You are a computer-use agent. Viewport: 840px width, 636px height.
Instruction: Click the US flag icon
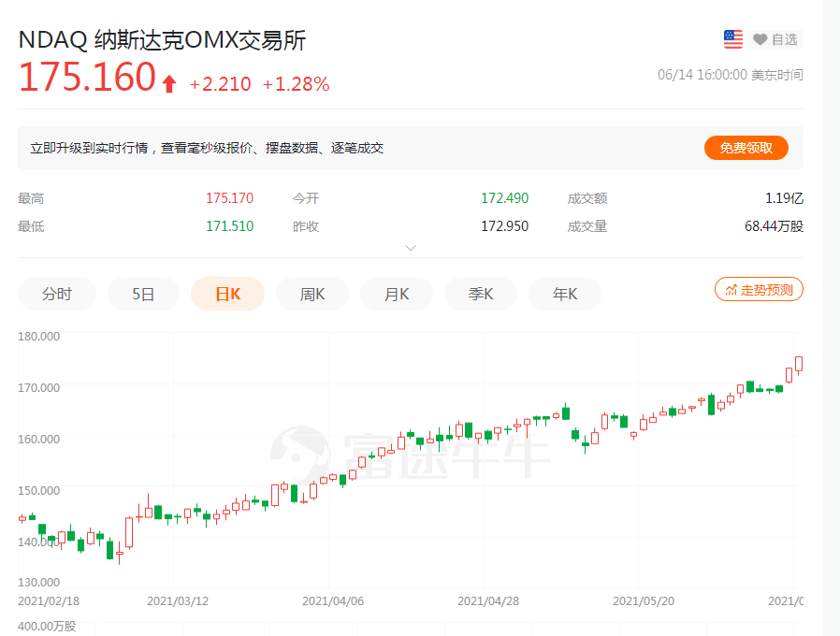click(732, 39)
